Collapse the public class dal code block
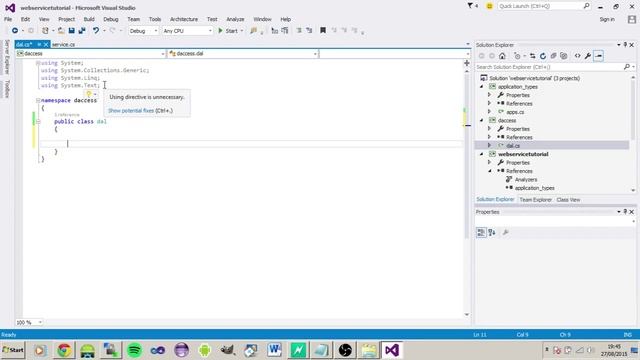Screen dimensions: 640x360 click(x=38, y=122)
